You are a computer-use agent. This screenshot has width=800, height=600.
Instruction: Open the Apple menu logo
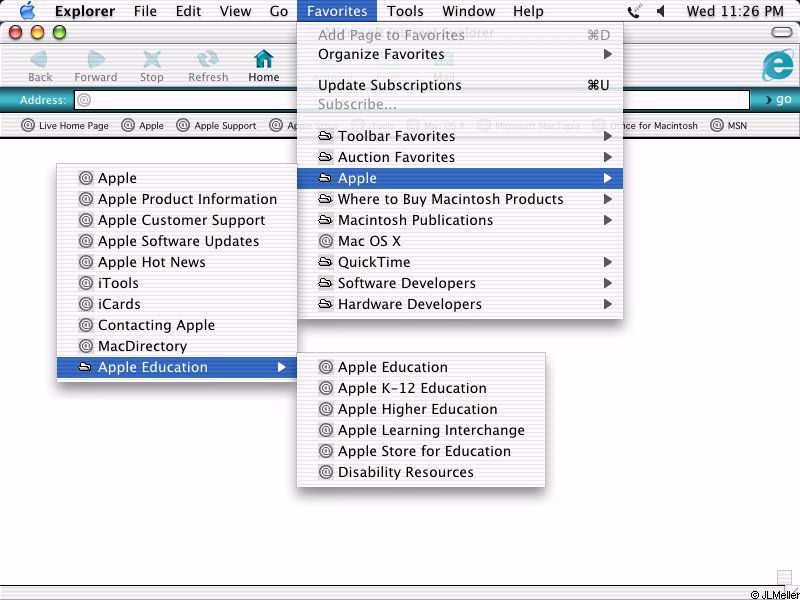click(28, 11)
